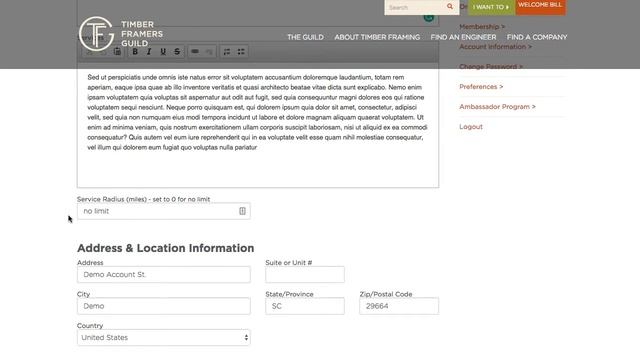This screenshot has width=640, height=360.
Task: Open ABOUT TIMBER FRAMING navigation menu
Action: point(377,37)
